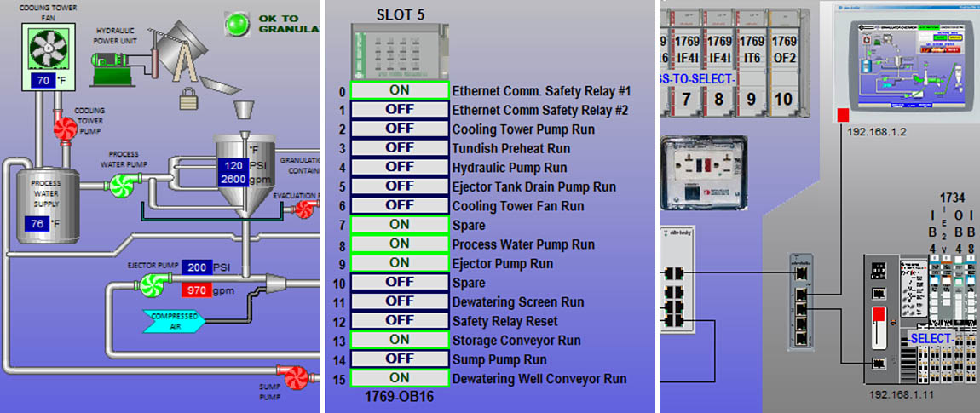Click the power outlet receptacle image

pyautogui.click(x=704, y=175)
